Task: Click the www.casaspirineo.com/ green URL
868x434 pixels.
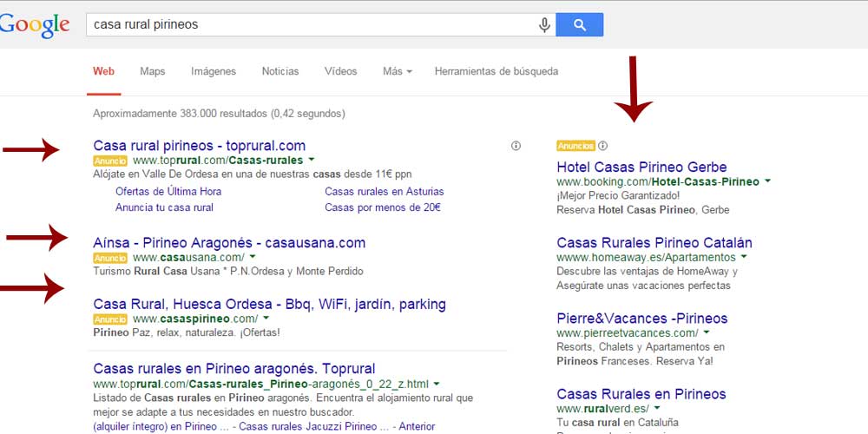Action: coord(195,319)
